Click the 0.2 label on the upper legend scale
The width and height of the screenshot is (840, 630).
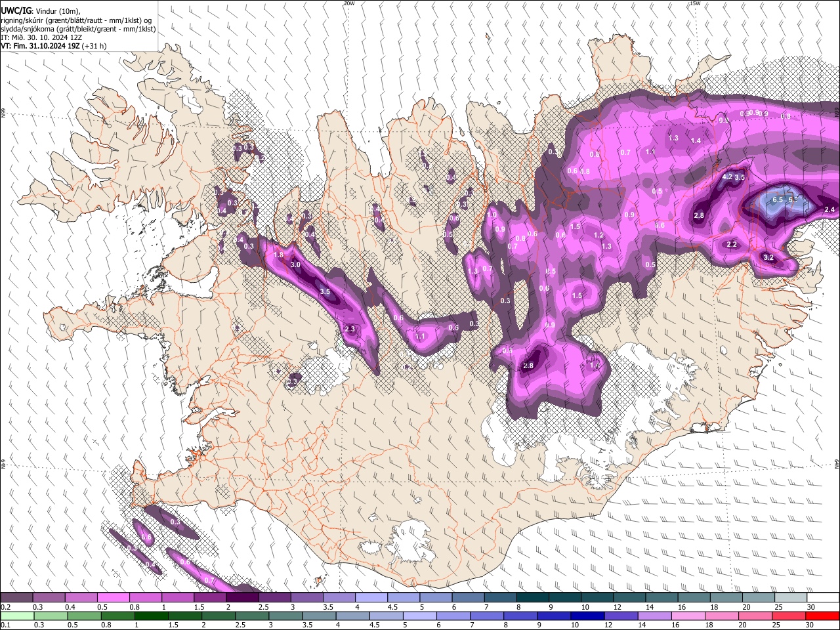[5, 607]
